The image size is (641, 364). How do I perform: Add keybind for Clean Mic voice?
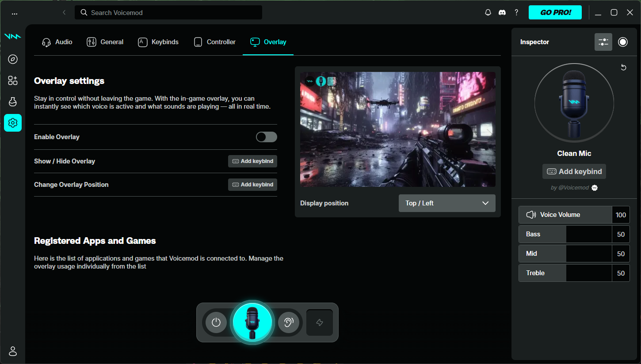point(574,171)
